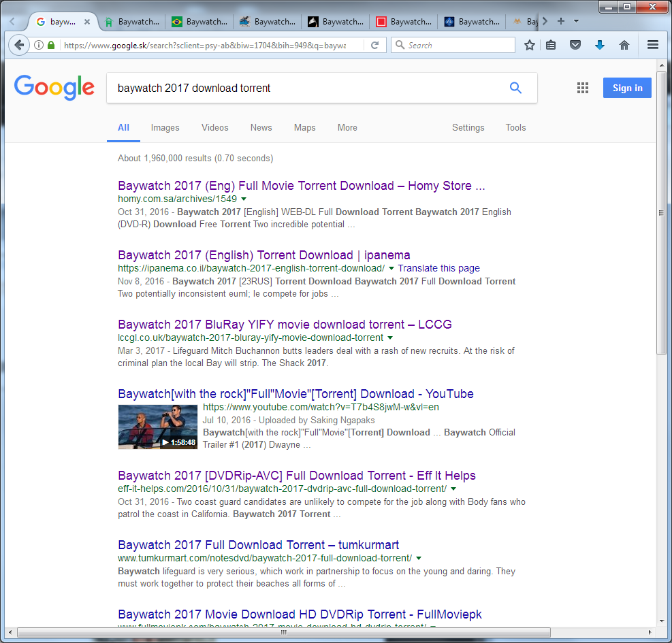Click the green secure connection padlock icon
672x643 pixels.
[x=51, y=45]
